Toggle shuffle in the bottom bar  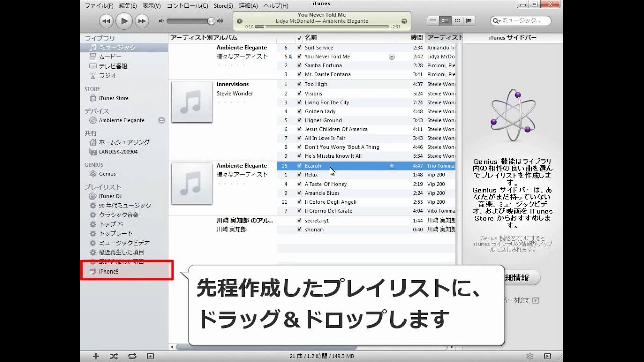point(114,356)
